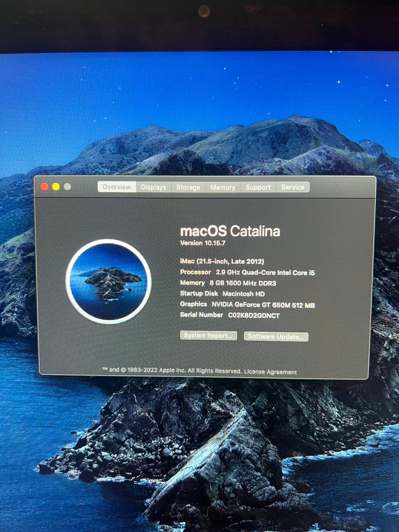This screenshot has width=399, height=532.
Task: Click the NVIDIA GeForce GT 650M 512 MB value
Action: click(x=263, y=305)
